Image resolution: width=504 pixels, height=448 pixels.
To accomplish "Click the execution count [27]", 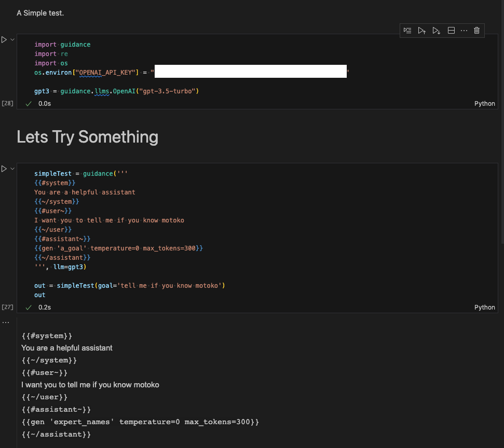I will pyautogui.click(x=7, y=307).
